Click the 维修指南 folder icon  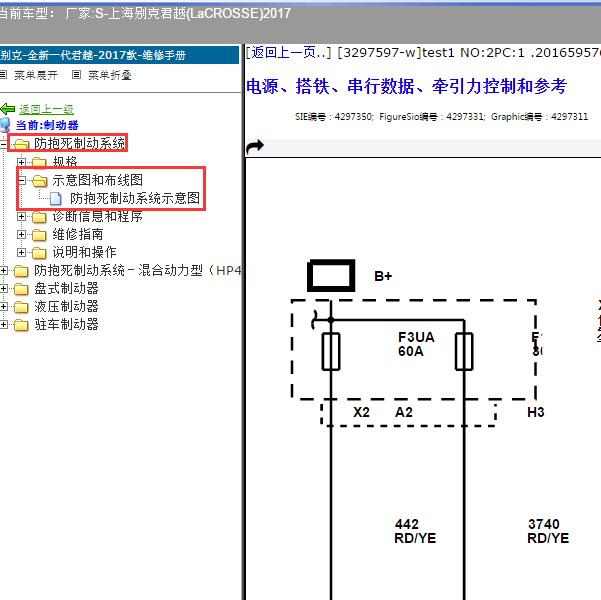tap(39, 235)
